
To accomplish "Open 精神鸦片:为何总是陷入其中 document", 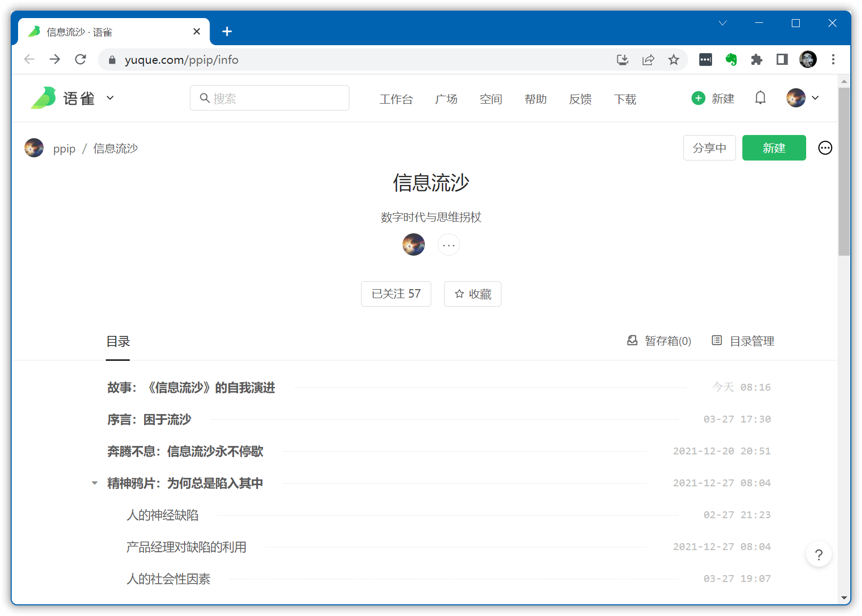I will (185, 483).
